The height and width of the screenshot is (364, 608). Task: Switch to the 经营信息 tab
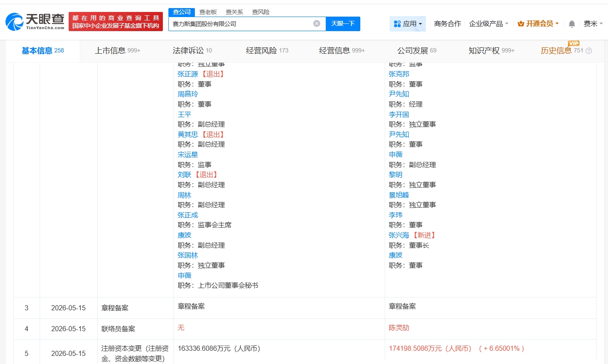342,51
